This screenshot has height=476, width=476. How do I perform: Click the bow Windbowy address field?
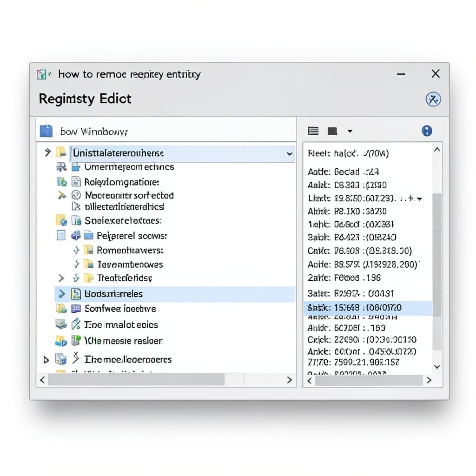point(166,131)
